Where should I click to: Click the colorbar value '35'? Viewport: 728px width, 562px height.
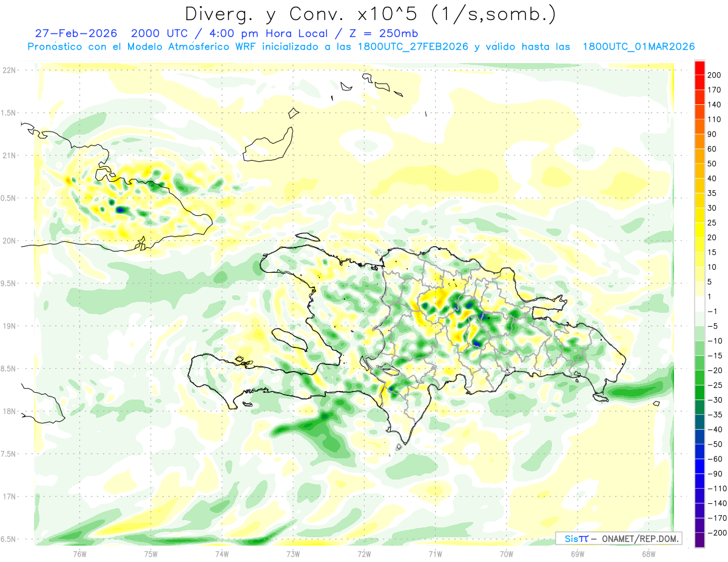click(713, 193)
